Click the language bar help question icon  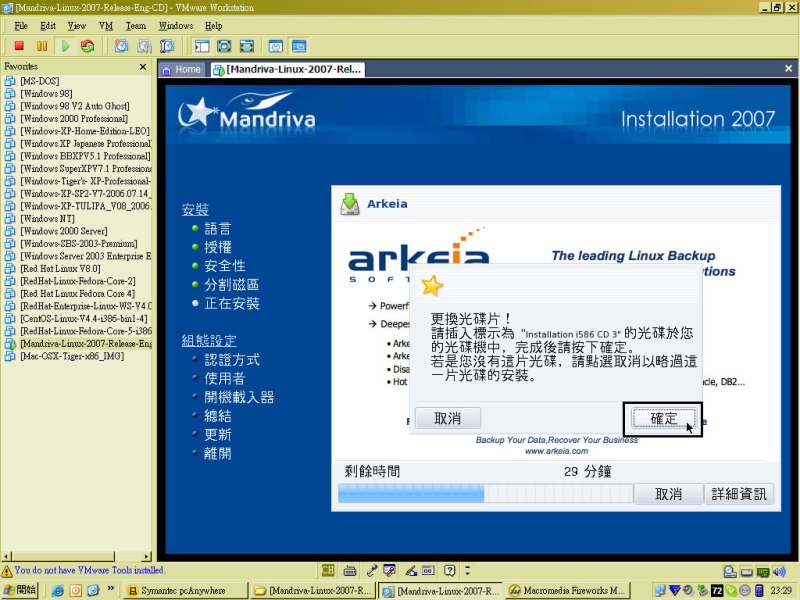[x=449, y=570]
